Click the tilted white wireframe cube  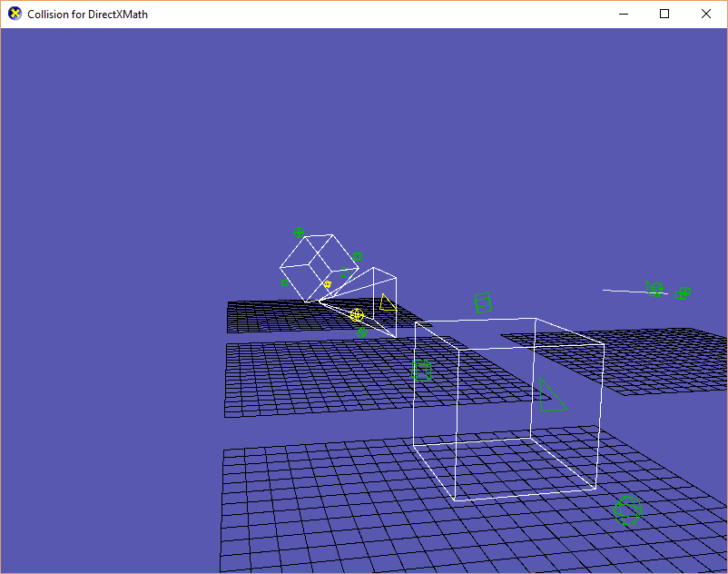click(318, 268)
